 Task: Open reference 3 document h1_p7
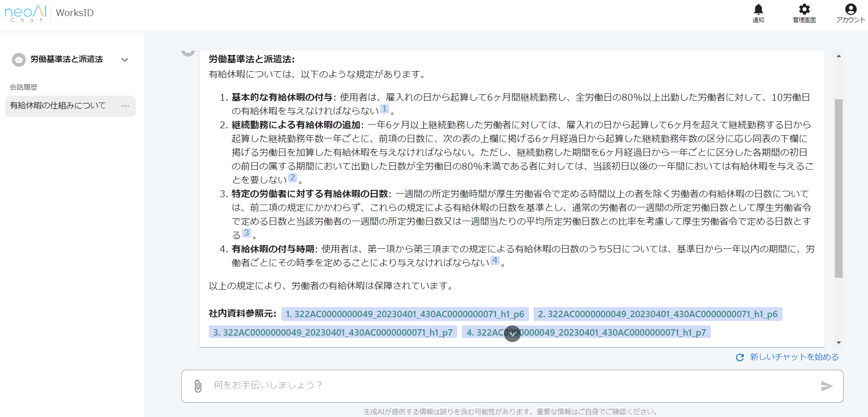point(333,332)
